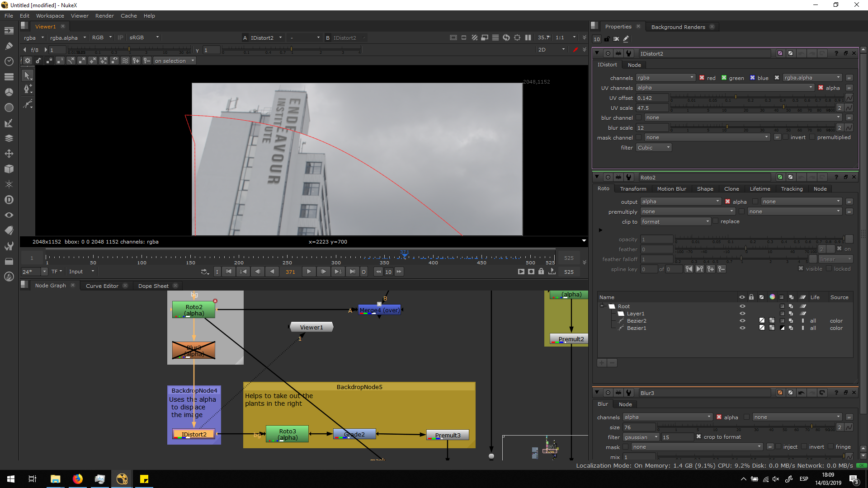Open the Render menu
The width and height of the screenshot is (868, 488).
[x=104, y=16]
